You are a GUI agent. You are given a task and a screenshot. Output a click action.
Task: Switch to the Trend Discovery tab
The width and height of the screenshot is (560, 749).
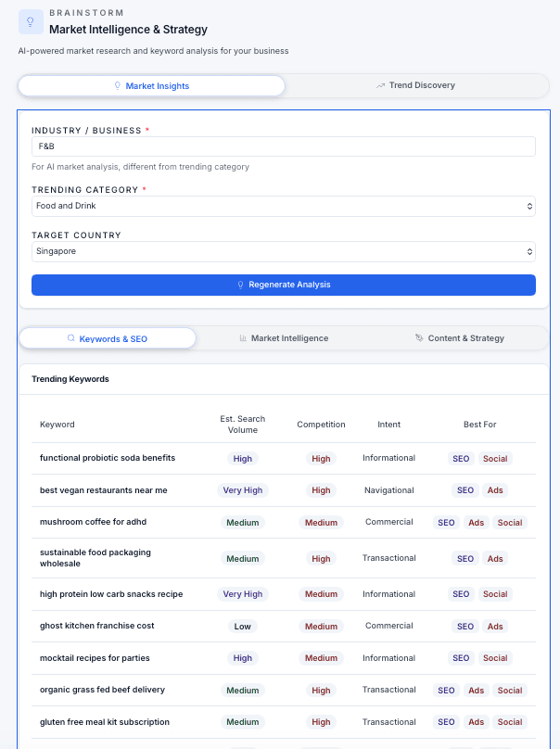pos(415,85)
